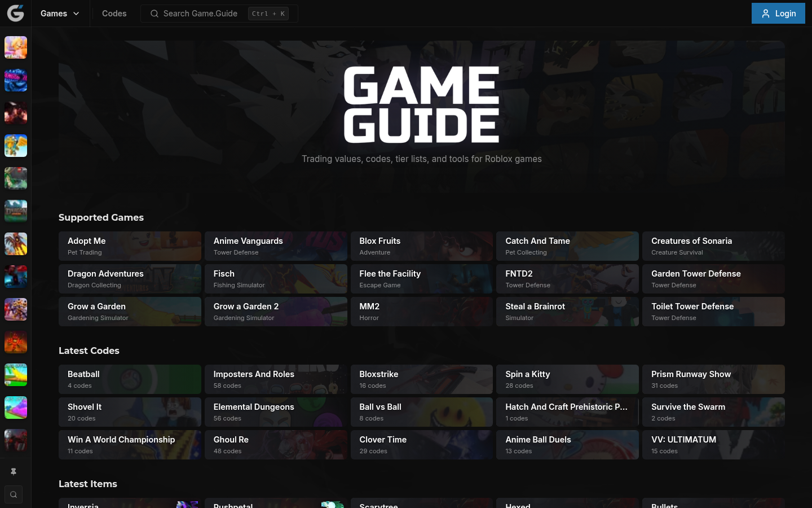Open Catch And Tame Pet Collecting card
The image size is (812, 508).
(567, 246)
